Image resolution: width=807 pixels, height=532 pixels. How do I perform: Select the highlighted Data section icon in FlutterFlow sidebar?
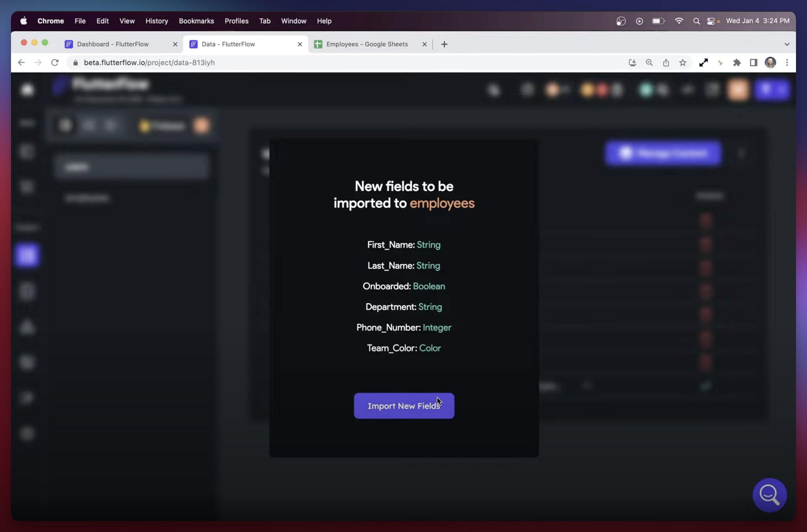point(28,255)
